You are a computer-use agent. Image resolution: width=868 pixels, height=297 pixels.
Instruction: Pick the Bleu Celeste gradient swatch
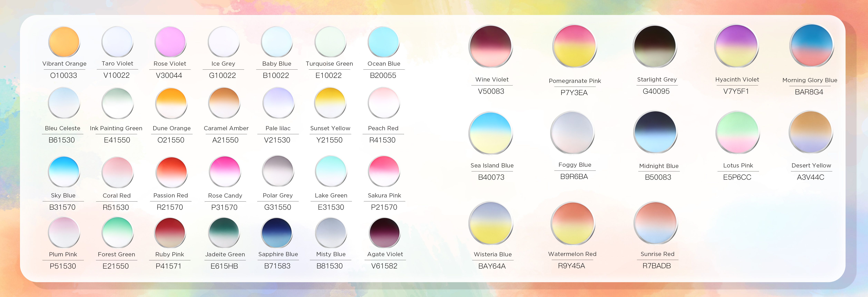click(x=64, y=103)
